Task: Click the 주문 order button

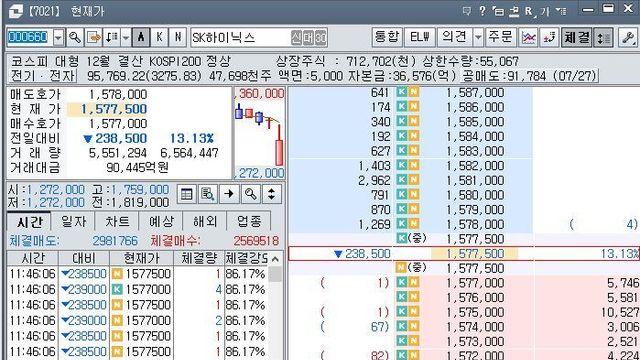Action: click(x=501, y=38)
